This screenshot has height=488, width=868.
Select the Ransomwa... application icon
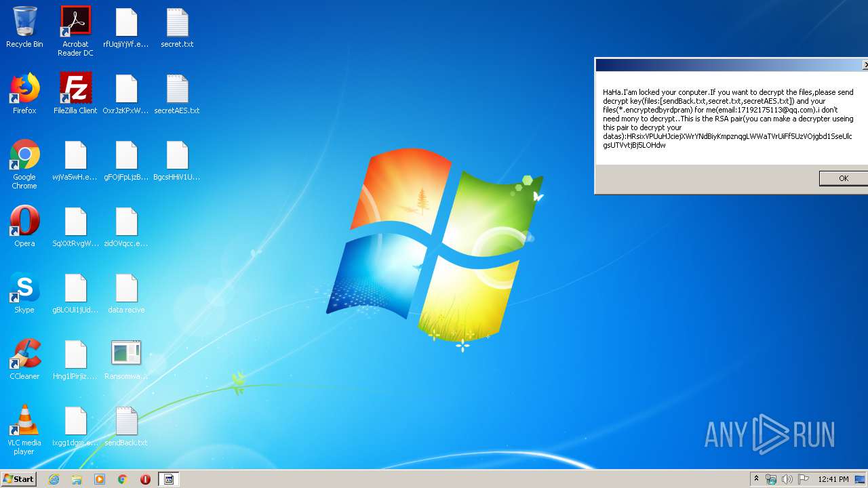click(x=126, y=359)
